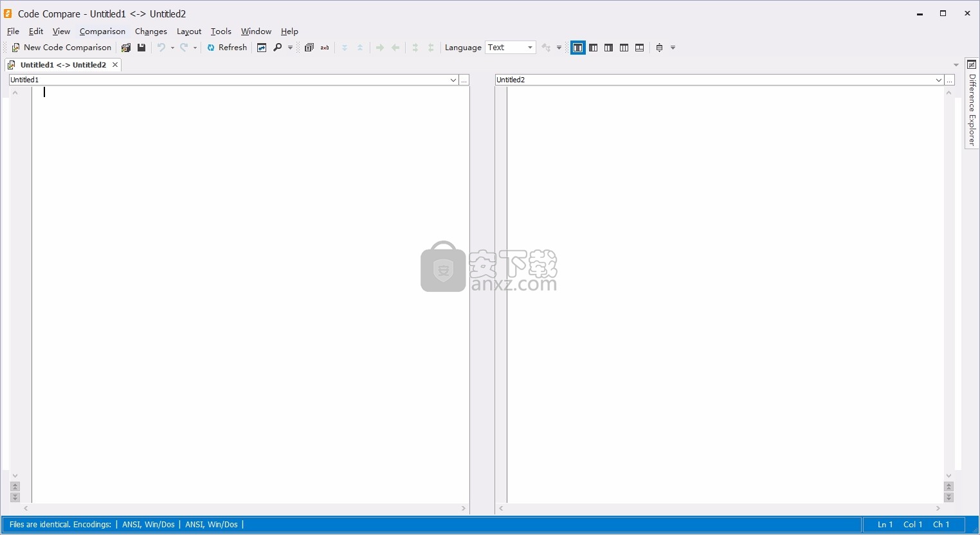The height and width of the screenshot is (535, 980).
Task: Click the Redo arrow icon
Action: point(184,48)
